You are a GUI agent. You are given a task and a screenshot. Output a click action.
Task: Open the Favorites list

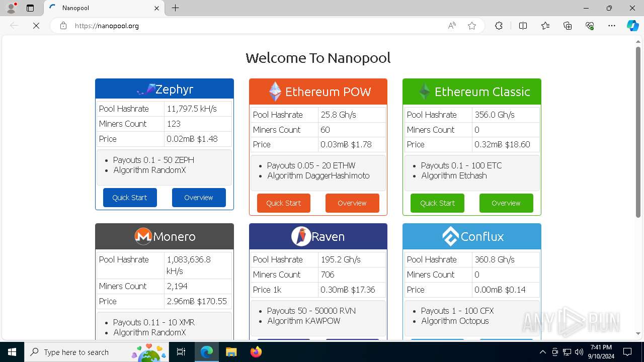545,26
